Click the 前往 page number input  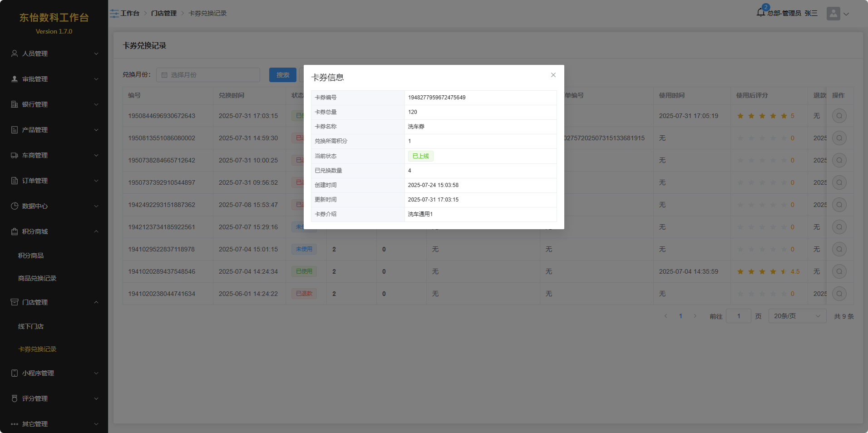pyautogui.click(x=738, y=316)
